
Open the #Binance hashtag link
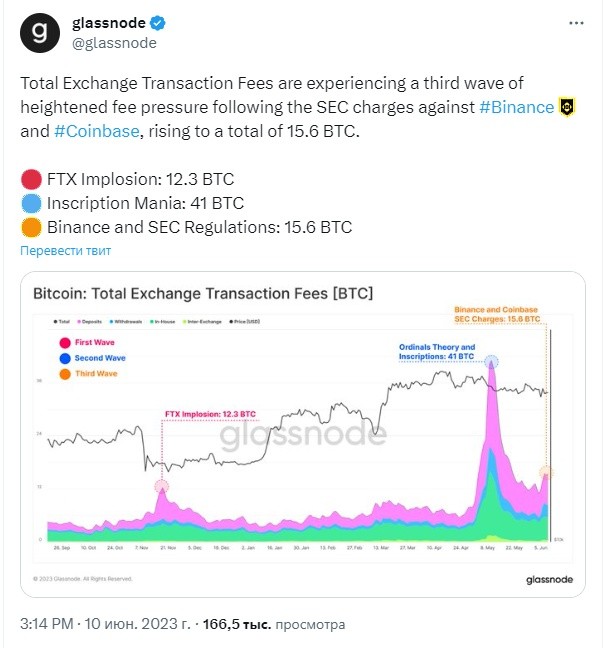coord(516,107)
